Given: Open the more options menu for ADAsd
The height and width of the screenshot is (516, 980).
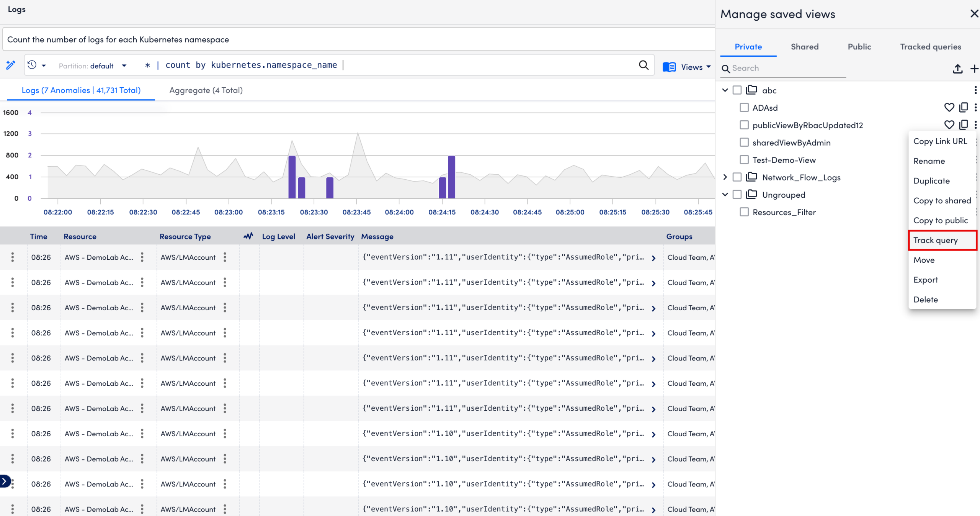Looking at the screenshot, I should (975, 107).
